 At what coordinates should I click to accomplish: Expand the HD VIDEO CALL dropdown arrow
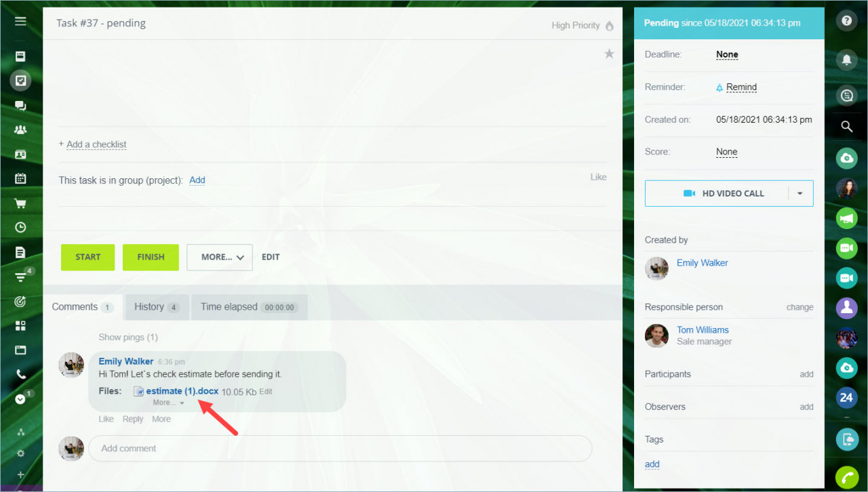coord(800,194)
